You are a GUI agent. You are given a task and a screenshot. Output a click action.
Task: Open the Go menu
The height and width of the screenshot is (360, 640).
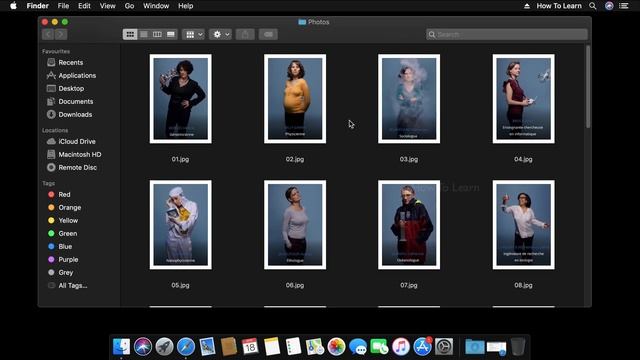[x=129, y=6]
